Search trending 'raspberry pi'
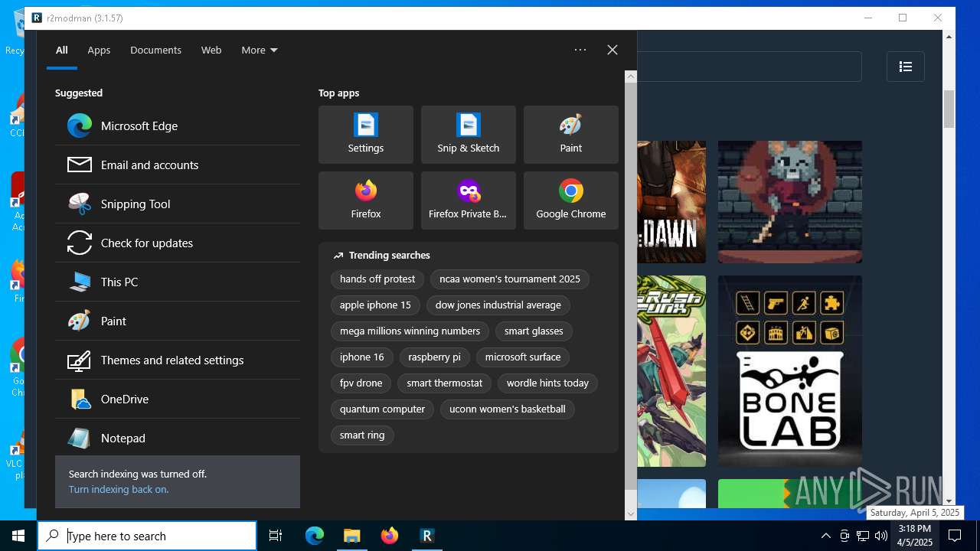980x551 pixels. pyautogui.click(x=434, y=357)
